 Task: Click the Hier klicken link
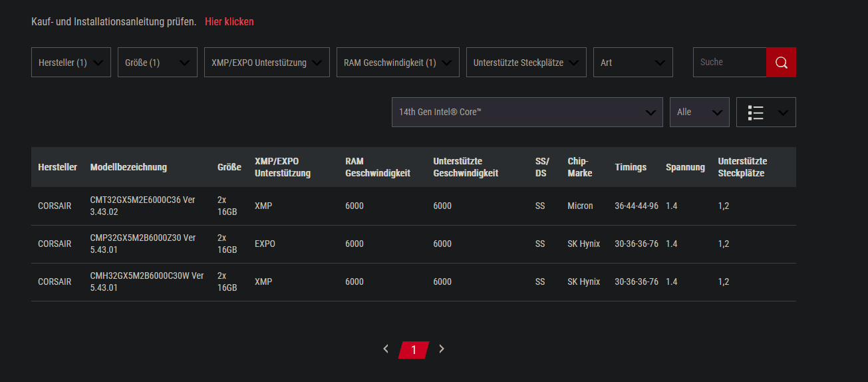(x=229, y=21)
